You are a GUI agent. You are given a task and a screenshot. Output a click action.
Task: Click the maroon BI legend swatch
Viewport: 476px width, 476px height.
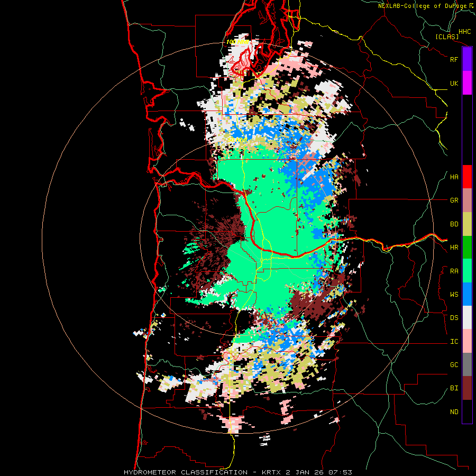pos(467,388)
